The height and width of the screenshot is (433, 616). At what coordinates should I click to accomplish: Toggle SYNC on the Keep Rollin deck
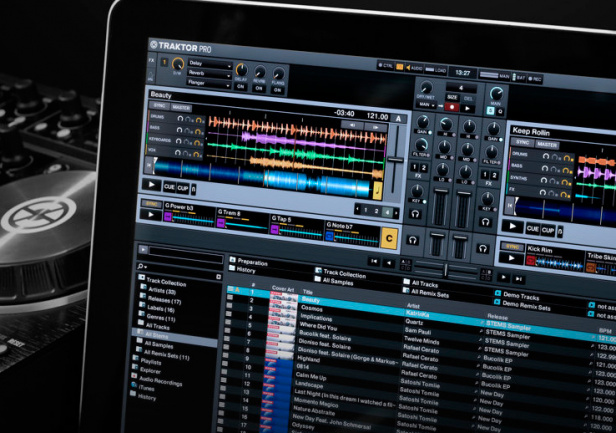(522, 142)
